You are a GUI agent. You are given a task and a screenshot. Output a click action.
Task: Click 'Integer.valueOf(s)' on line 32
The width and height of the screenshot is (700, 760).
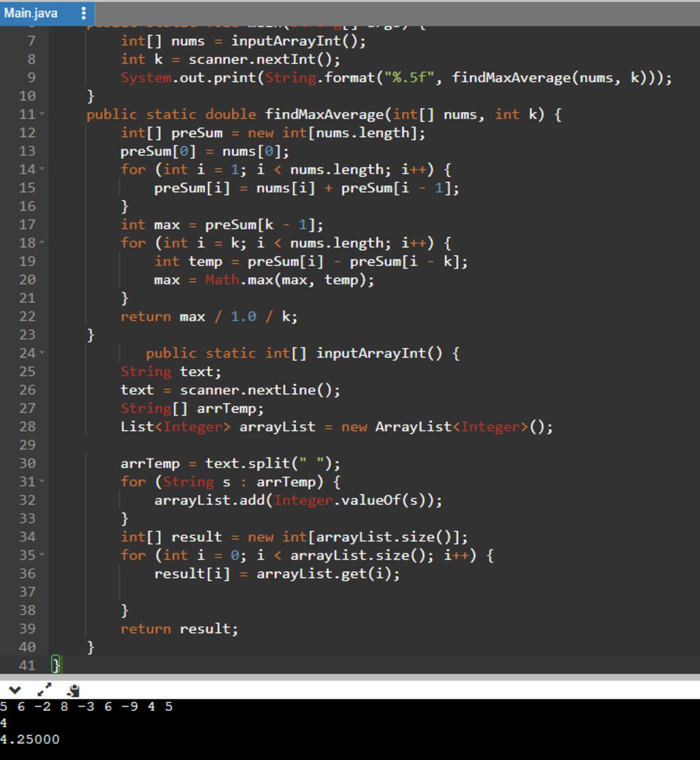point(353,500)
